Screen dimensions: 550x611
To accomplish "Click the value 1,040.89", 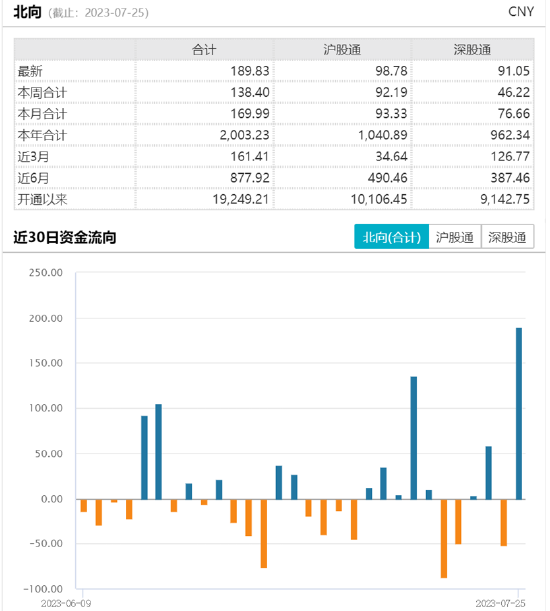I will [383, 135].
